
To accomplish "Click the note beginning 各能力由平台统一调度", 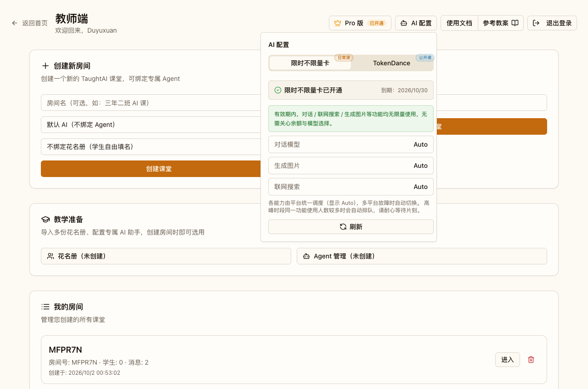I will click(x=349, y=206).
